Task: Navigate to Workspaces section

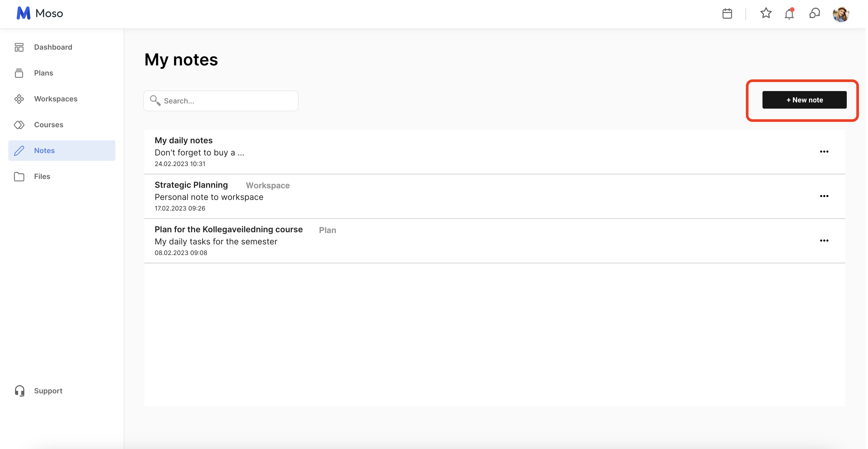Action: [56, 99]
